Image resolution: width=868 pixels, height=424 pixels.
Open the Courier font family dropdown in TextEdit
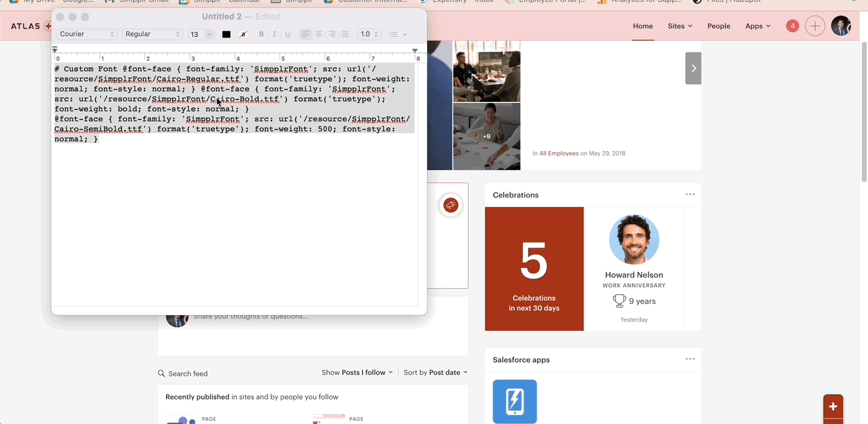(87, 34)
